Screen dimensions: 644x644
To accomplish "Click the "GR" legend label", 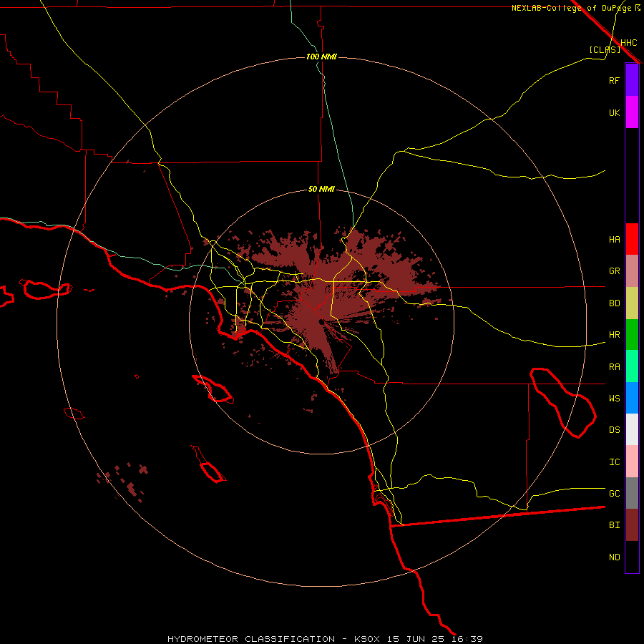I will click(614, 271).
